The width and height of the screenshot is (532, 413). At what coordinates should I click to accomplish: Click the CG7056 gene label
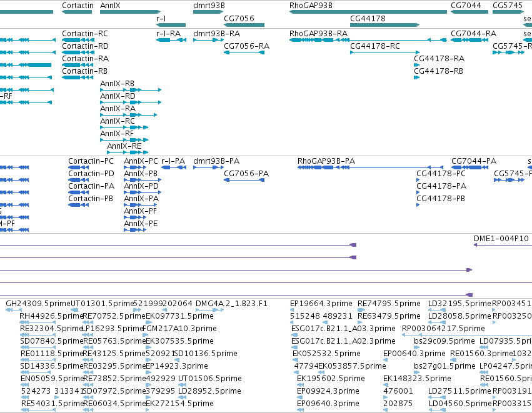239,18
